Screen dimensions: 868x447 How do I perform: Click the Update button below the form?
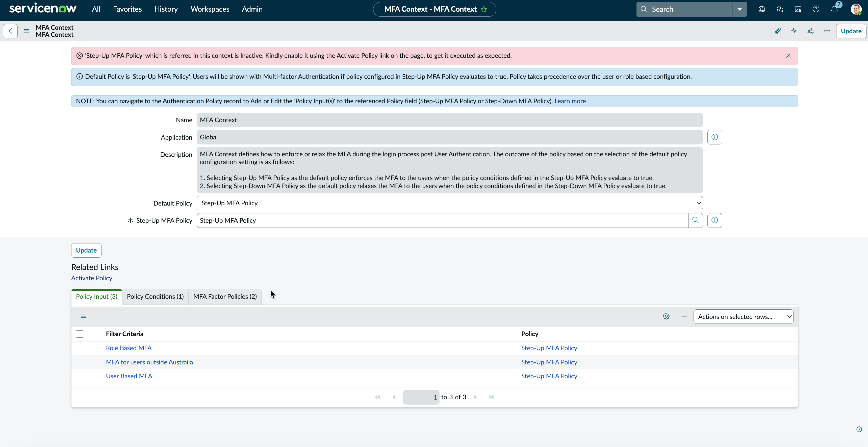pos(86,251)
